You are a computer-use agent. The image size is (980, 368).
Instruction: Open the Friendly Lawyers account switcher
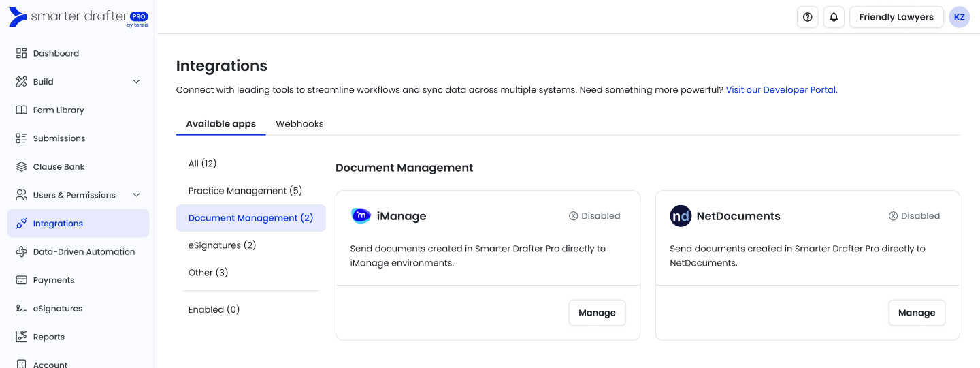coord(896,17)
